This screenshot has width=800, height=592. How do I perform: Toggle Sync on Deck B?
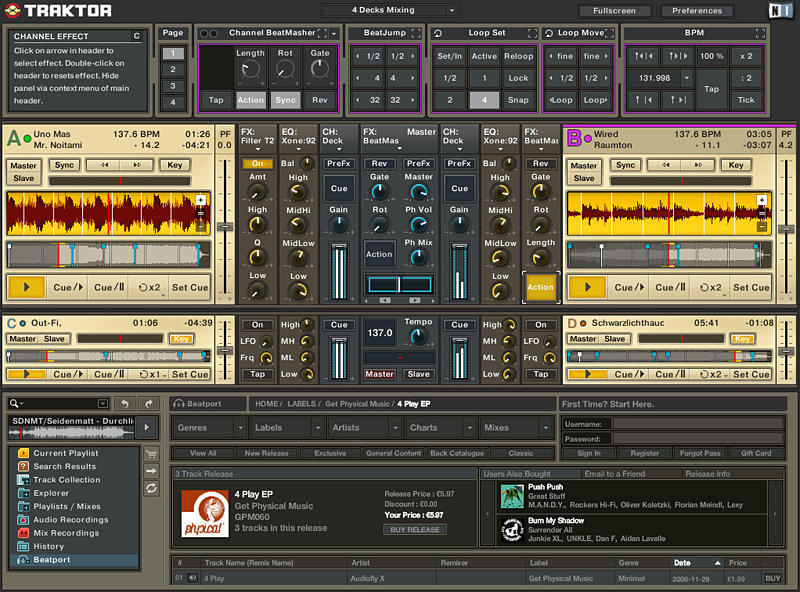(625, 165)
